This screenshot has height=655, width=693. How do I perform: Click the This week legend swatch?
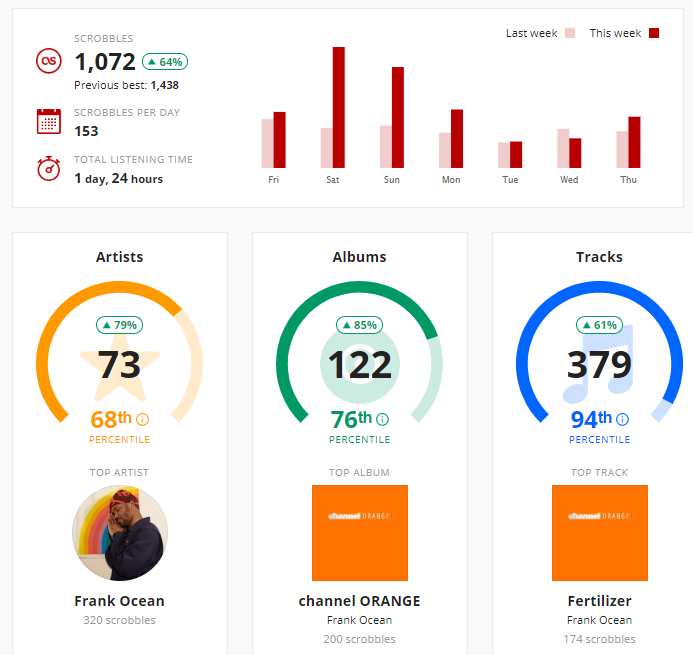654,33
